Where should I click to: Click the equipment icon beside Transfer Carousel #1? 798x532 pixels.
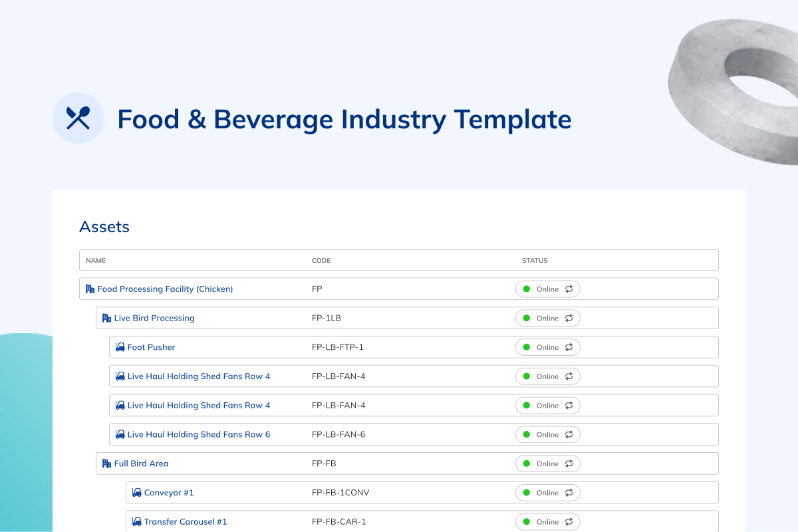(x=137, y=522)
